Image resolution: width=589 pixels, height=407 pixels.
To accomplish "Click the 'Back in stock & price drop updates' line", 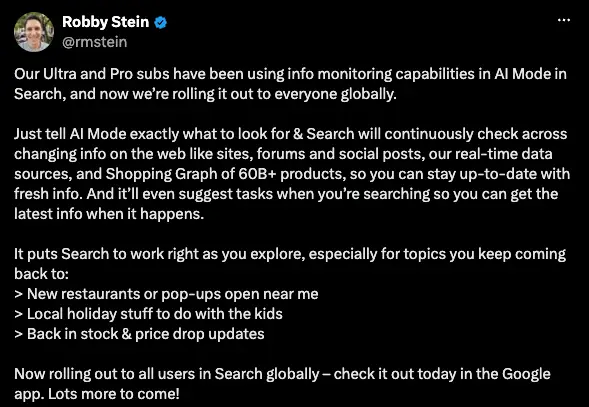I will pyautogui.click(x=139, y=334).
